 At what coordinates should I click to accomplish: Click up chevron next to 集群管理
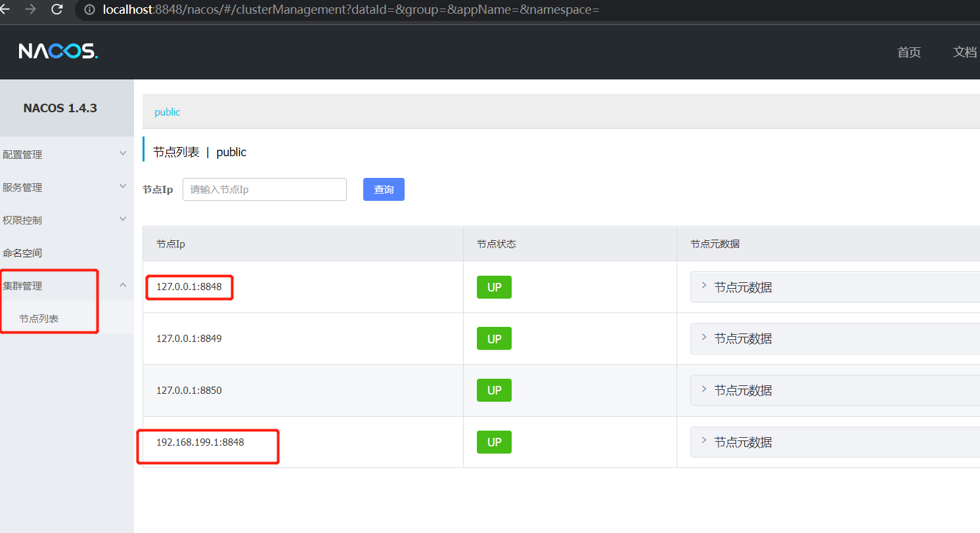(123, 285)
